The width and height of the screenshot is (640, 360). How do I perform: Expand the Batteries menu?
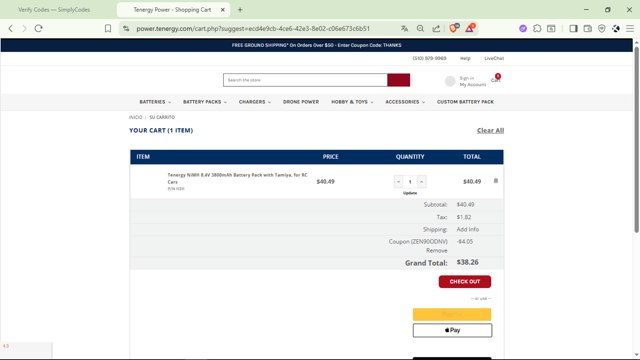155,102
